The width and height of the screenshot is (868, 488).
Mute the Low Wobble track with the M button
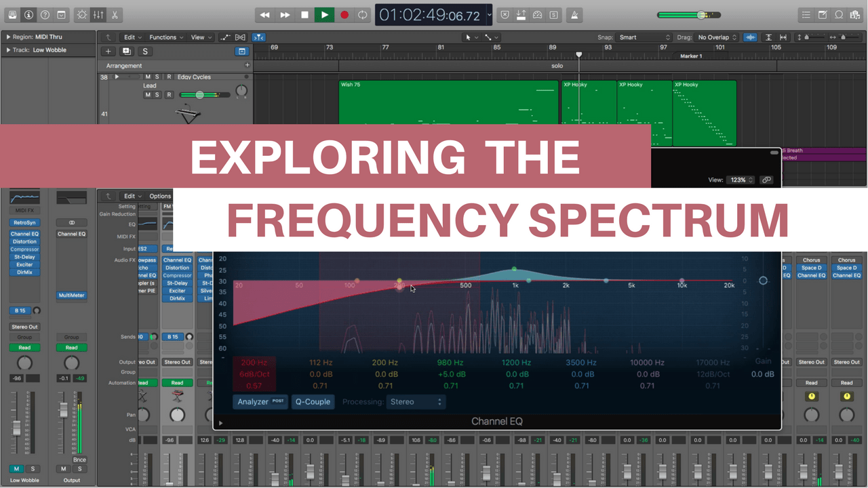[x=16, y=468]
